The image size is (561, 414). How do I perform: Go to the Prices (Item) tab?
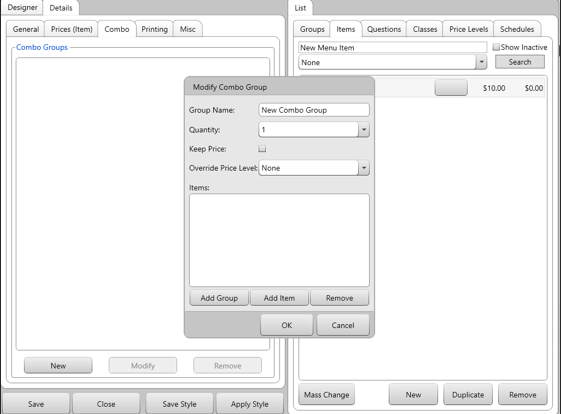tap(72, 29)
